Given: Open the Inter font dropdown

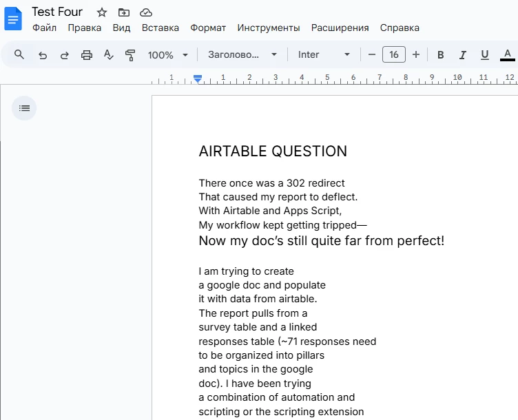Looking at the screenshot, I should (324, 55).
